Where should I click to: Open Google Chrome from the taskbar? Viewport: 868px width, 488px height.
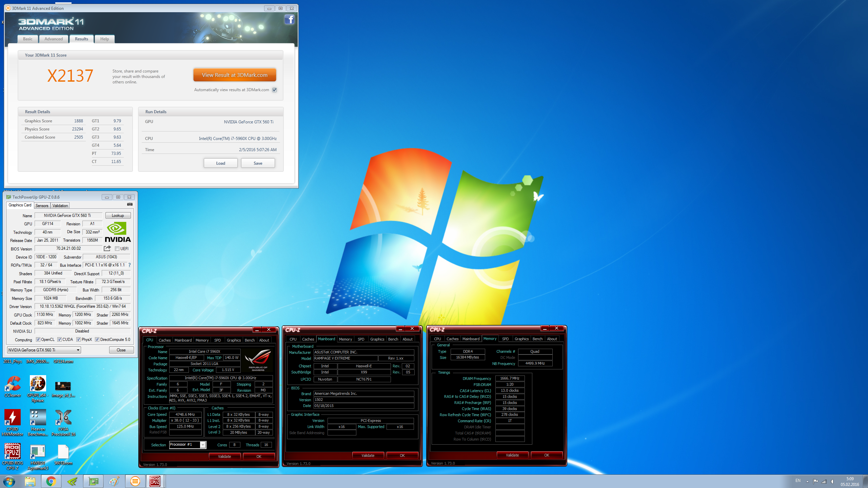point(51,481)
